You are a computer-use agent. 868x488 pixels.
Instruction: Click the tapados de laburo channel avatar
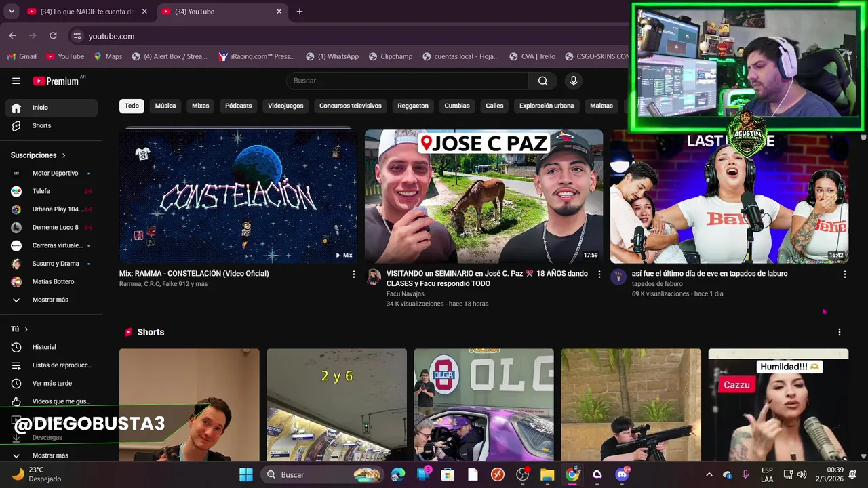618,277
